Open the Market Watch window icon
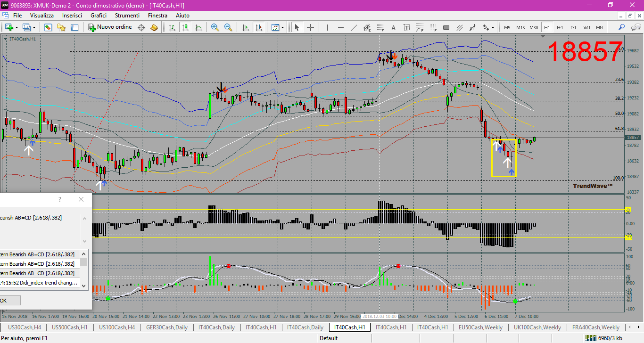Viewport: 644px width, 343px height. [48, 27]
